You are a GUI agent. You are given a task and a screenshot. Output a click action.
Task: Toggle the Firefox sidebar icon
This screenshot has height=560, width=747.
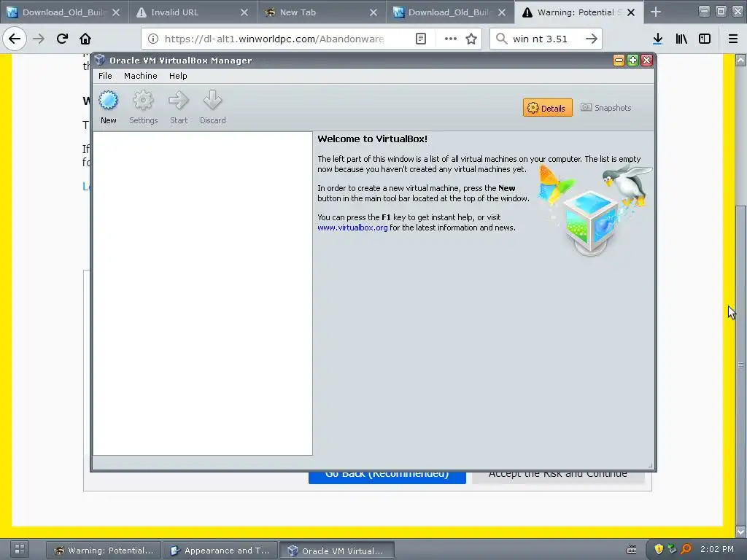pos(705,39)
